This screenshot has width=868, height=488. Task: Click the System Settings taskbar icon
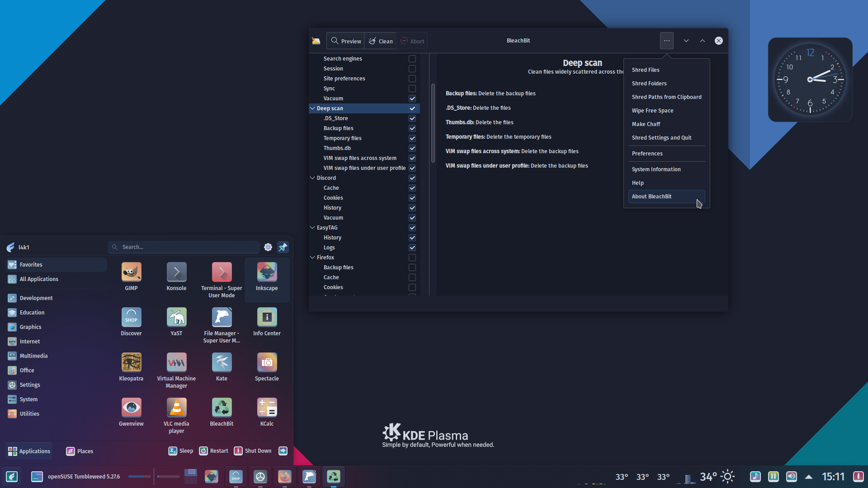click(260, 476)
